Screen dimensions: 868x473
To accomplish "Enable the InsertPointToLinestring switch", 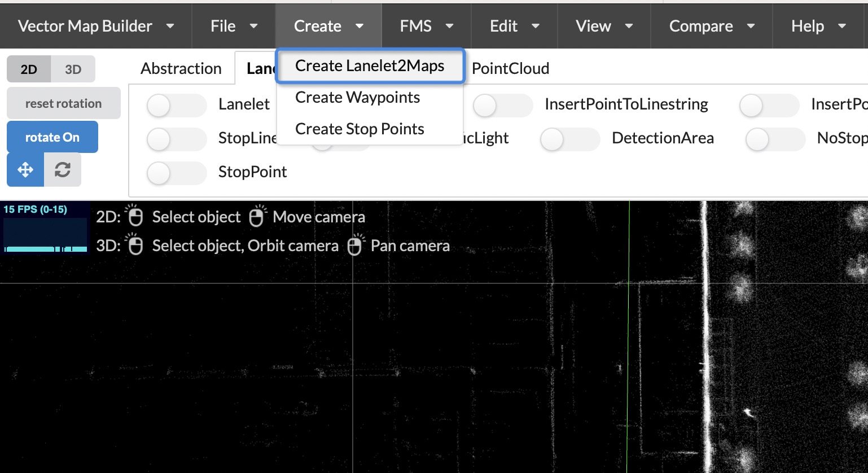I will [x=503, y=106].
